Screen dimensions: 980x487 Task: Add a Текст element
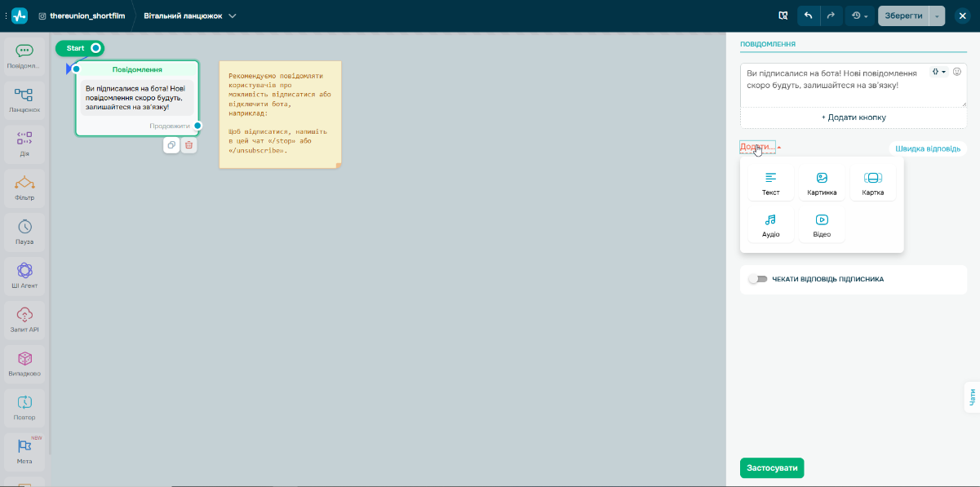point(771,184)
